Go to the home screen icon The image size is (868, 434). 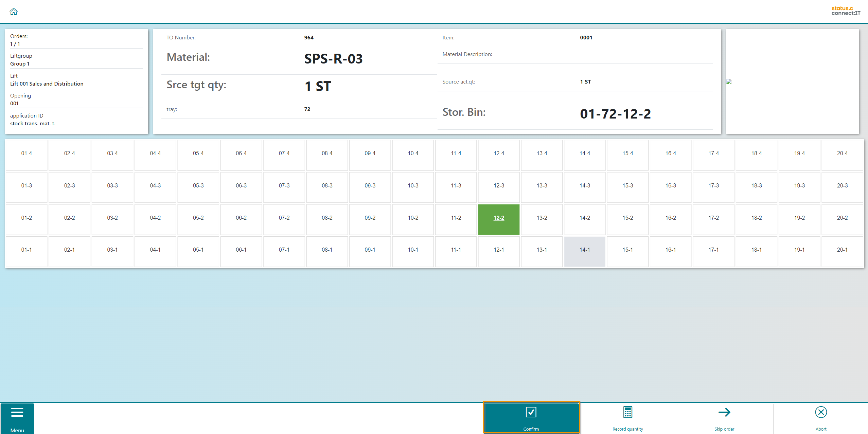pyautogui.click(x=14, y=12)
